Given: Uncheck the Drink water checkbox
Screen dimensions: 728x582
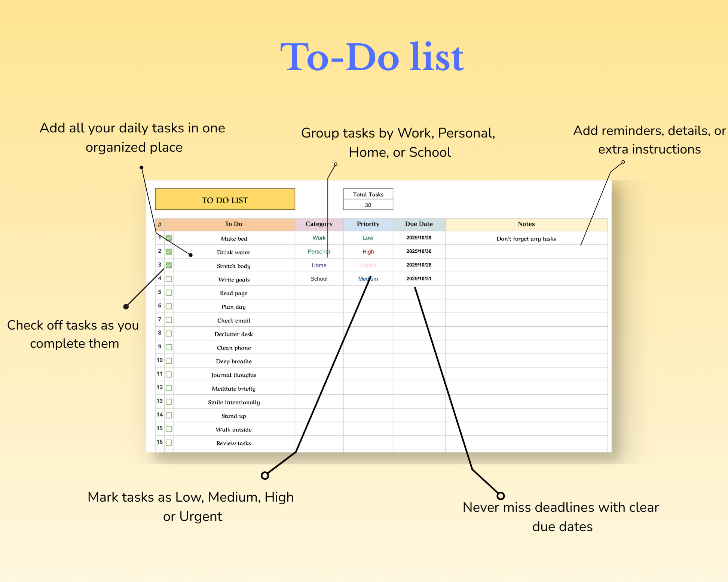Looking at the screenshot, I should 169,252.
